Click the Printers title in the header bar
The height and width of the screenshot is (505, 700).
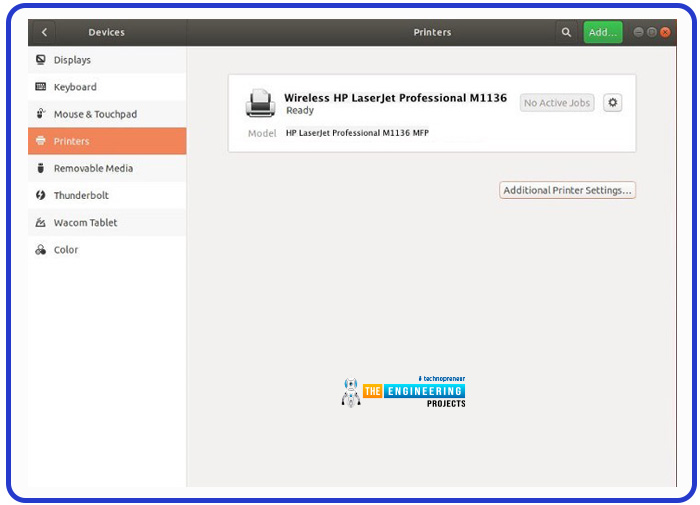coord(432,32)
